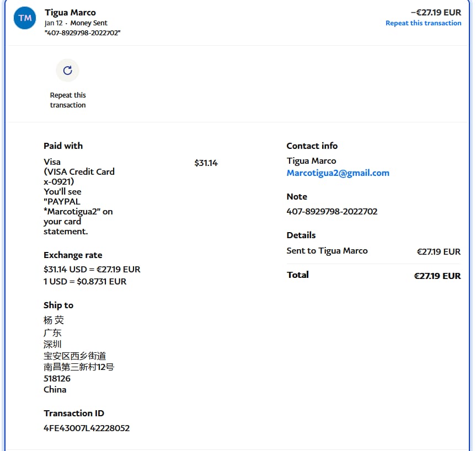This screenshot has height=451, width=476.
Task: Click the Total amount €27.19 EUR
Action: point(437,276)
